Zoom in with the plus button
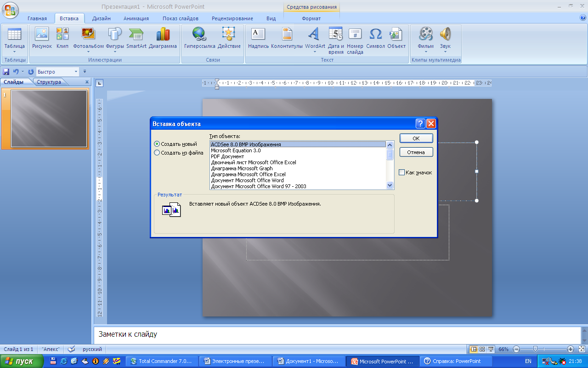This screenshot has width=588, height=368. (x=570, y=349)
